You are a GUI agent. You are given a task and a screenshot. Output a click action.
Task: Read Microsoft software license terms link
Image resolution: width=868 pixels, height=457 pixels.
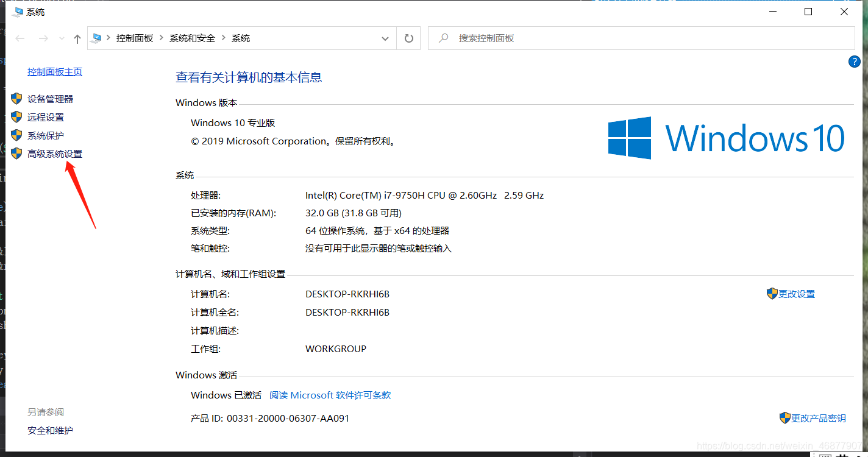point(330,395)
